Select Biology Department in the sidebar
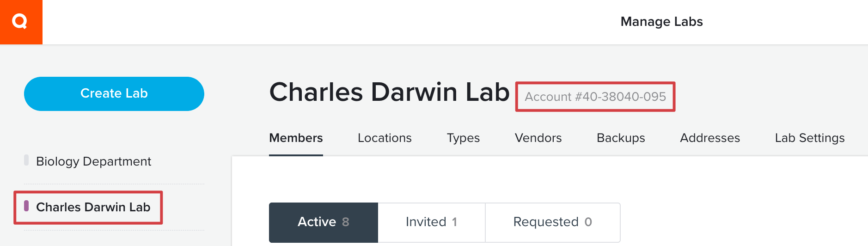The image size is (868, 246). [x=93, y=161]
